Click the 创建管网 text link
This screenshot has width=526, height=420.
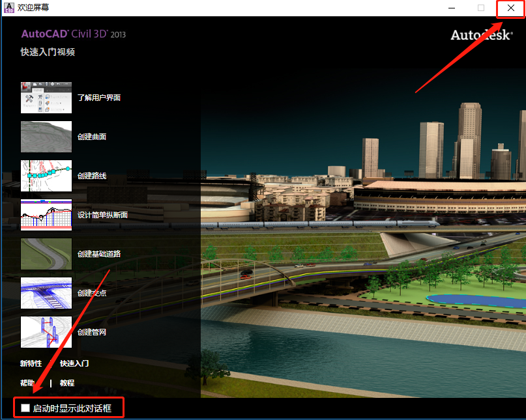click(x=92, y=332)
